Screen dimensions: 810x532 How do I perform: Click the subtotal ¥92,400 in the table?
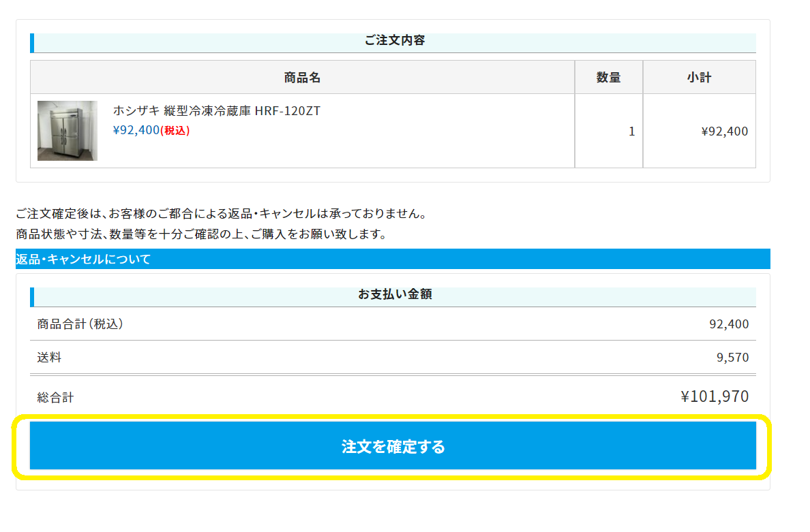(x=724, y=131)
